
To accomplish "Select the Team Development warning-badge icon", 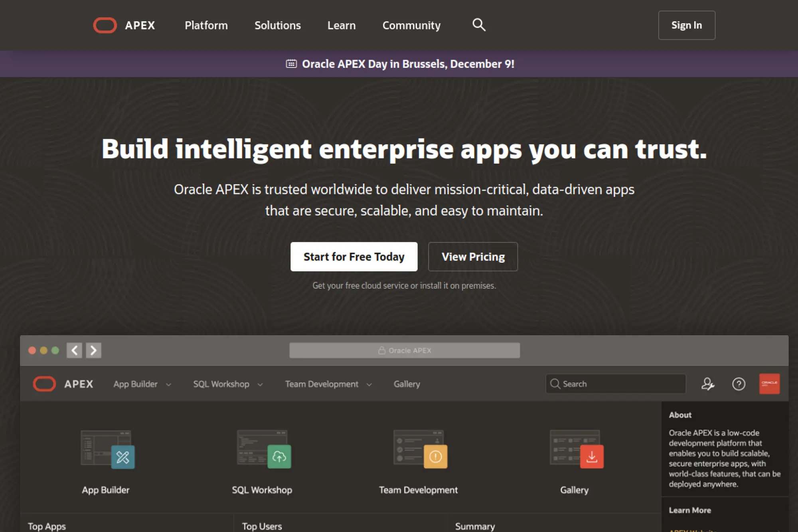I will pos(435,457).
